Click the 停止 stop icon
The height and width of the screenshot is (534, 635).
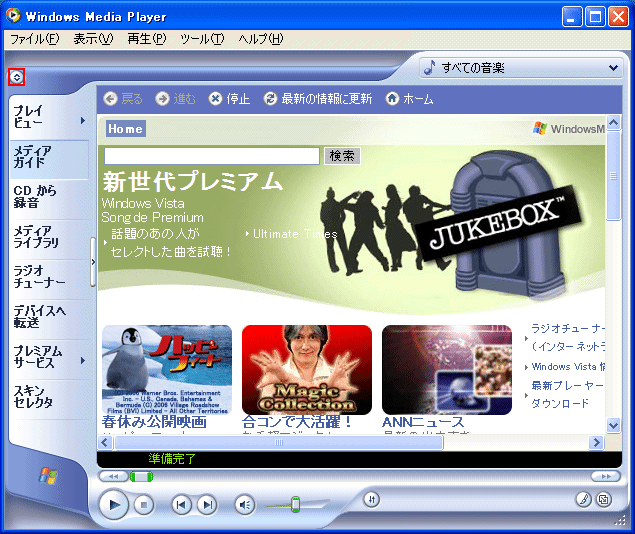point(215,98)
